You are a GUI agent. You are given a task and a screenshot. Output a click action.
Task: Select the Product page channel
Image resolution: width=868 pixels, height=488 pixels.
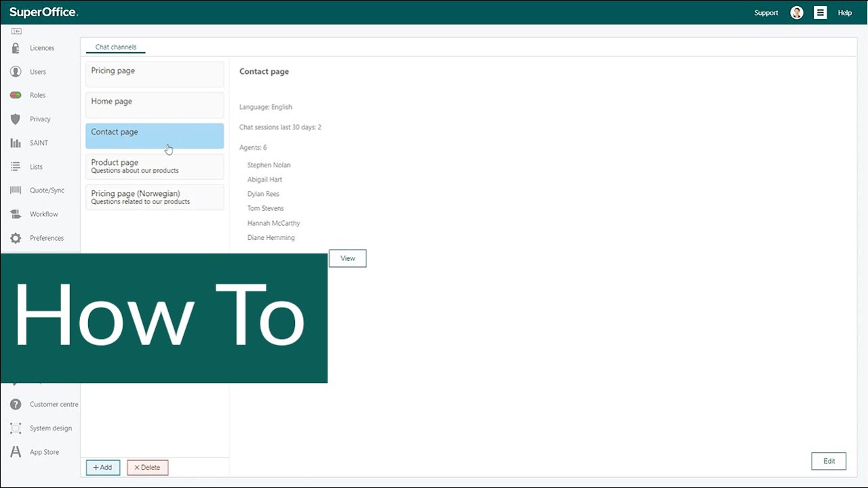[155, 166]
